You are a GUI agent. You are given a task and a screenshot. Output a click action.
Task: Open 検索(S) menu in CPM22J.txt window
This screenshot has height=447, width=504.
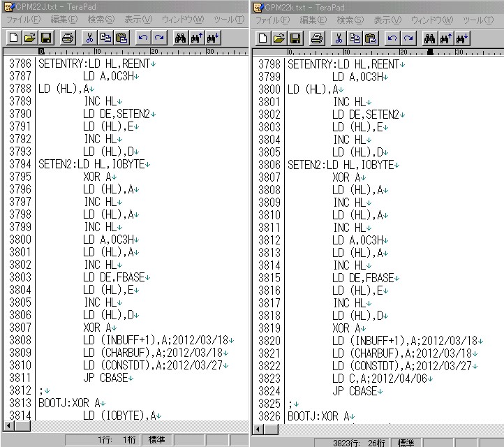pyautogui.click(x=101, y=20)
